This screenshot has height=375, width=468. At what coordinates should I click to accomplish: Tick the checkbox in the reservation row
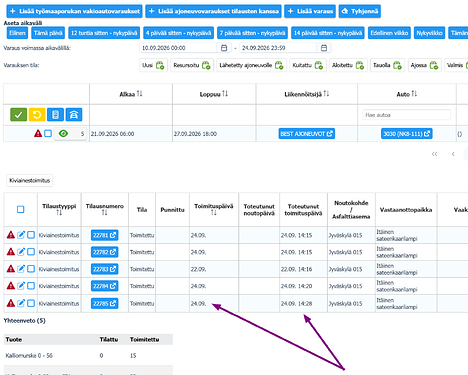(48, 134)
